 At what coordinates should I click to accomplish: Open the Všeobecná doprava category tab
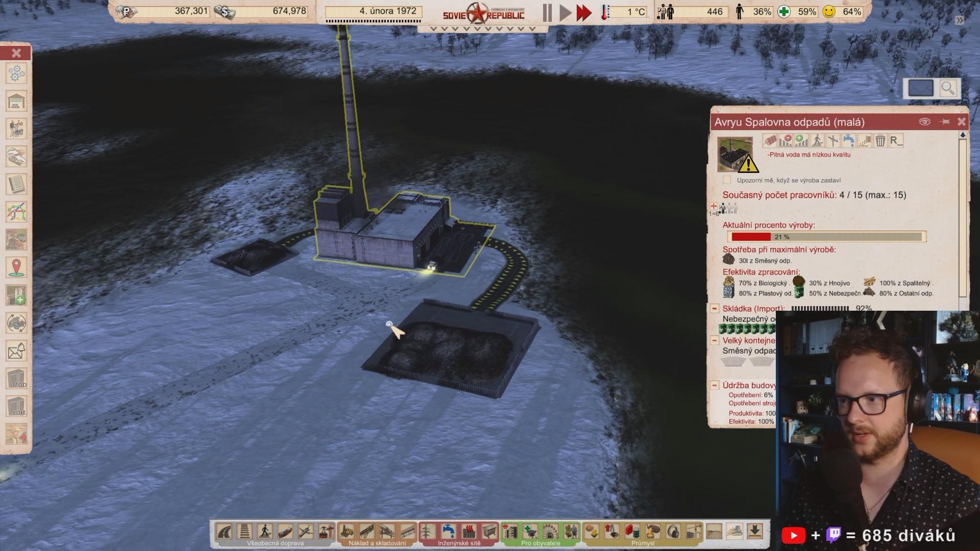pos(275,543)
